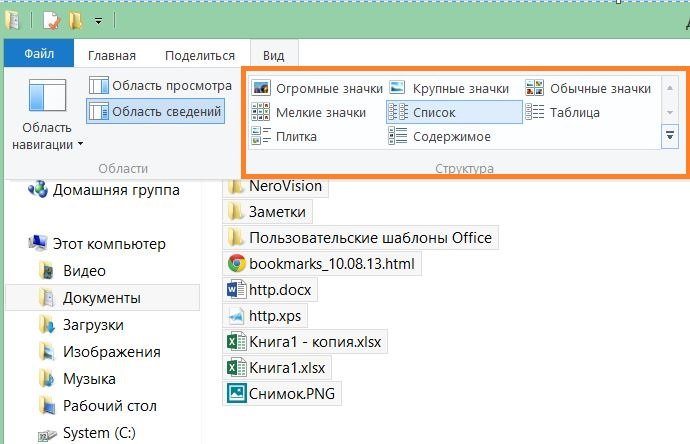Viewport: 690px width, 444px height.
Task: Switch to the Поделиться ribbon tab
Action: click(198, 56)
